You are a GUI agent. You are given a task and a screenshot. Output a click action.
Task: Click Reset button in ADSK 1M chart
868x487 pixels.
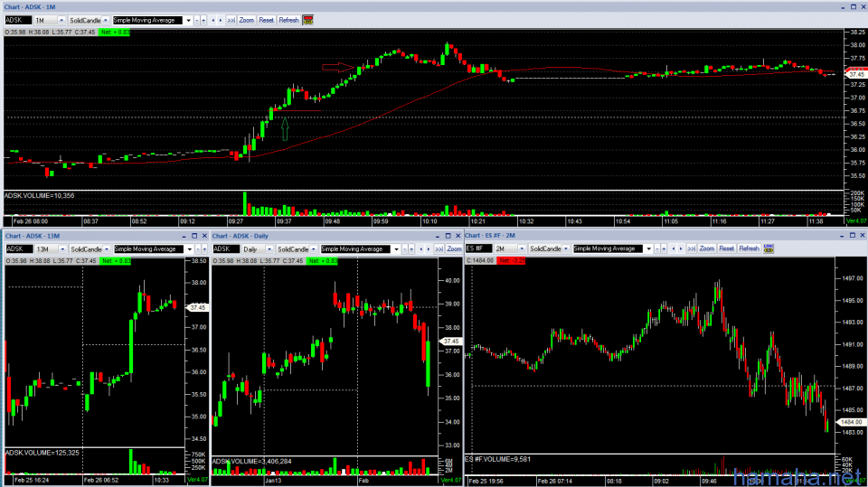(x=266, y=20)
